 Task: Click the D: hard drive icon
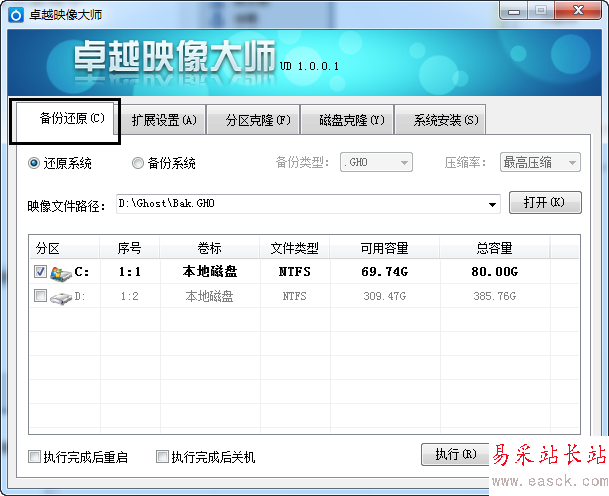pos(61,298)
